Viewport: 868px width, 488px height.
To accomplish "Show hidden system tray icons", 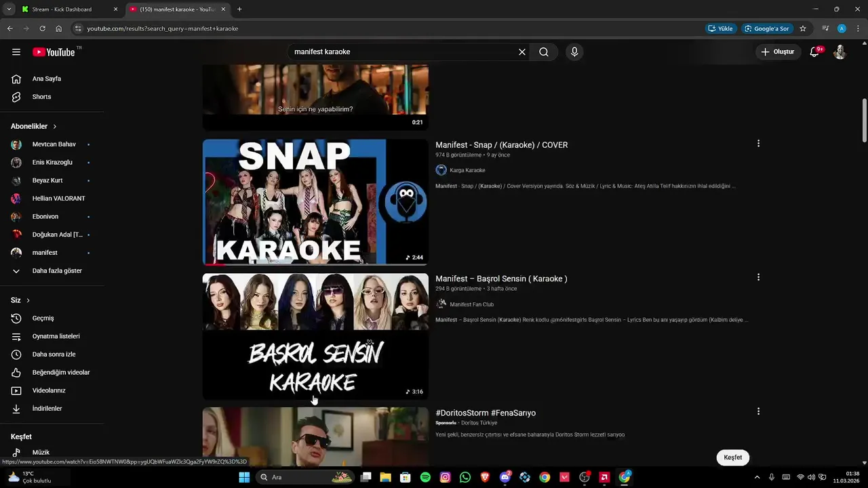I will tap(757, 477).
